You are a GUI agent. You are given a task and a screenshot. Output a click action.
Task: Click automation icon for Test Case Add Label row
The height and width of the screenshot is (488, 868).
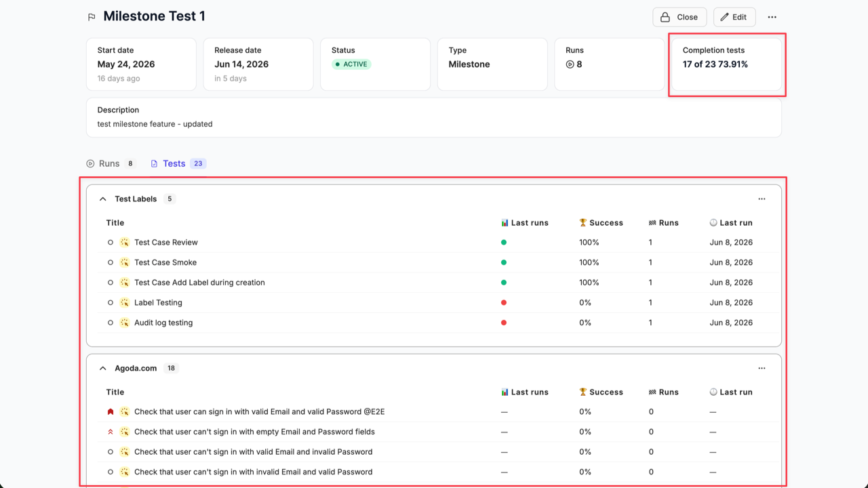click(x=125, y=283)
